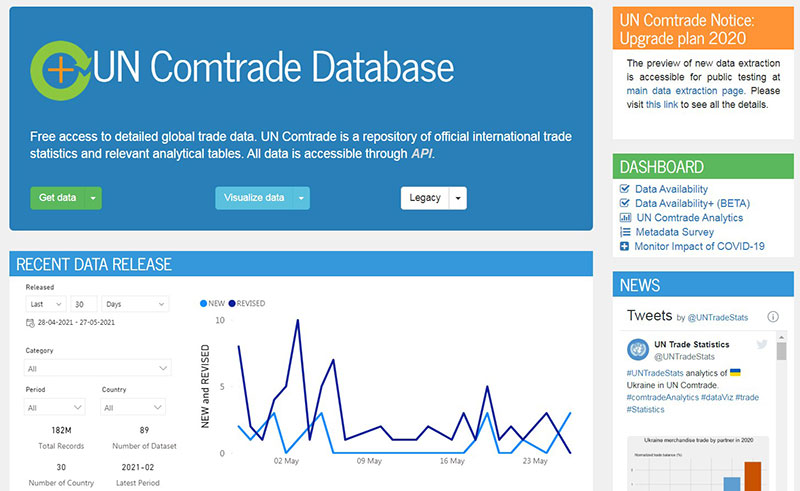The width and height of the screenshot is (800, 491).
Task: Expand the Period dropdown
Action: point(55,407)
